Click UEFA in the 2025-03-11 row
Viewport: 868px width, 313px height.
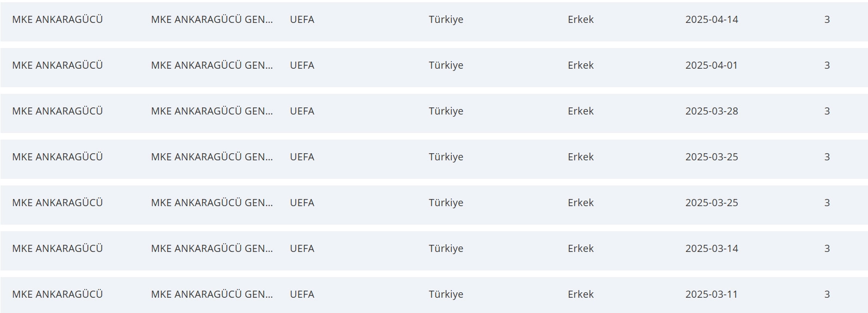(x=302, y=294)
